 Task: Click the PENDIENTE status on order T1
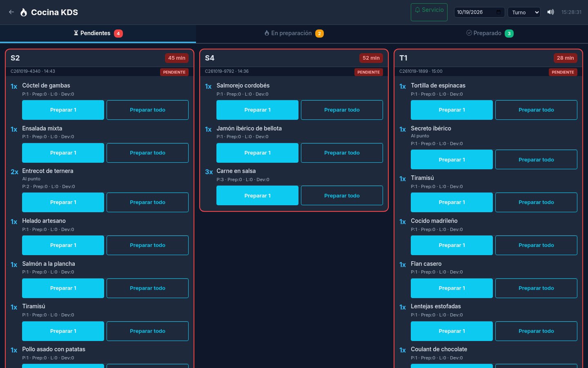[563, 72]
